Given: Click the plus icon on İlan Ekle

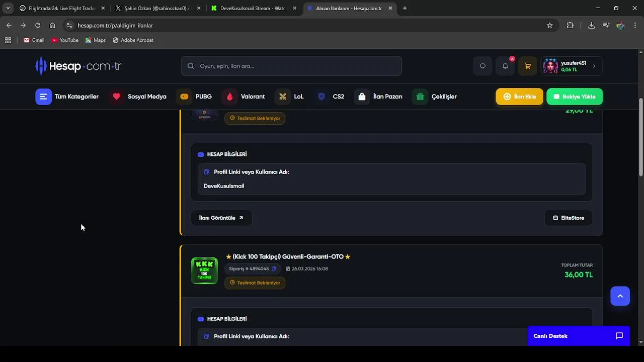Looking at the screenshot, I should pyautogui.click(x=507, y=97).
